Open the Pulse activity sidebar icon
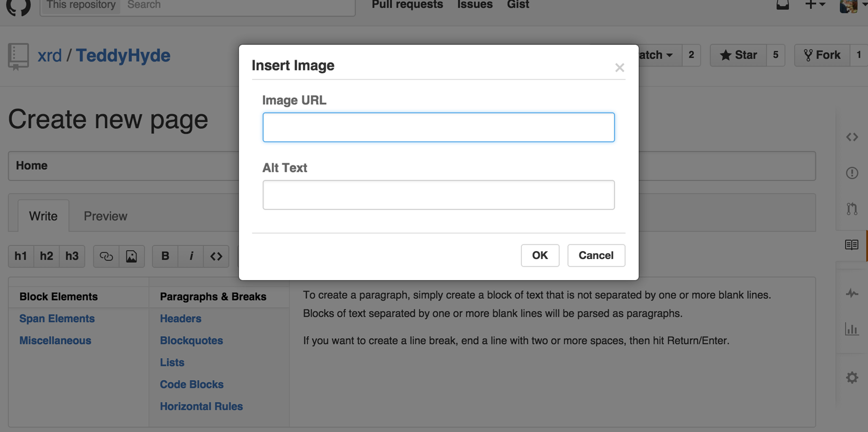The image size is (868, 432). (x=852, y=293)
